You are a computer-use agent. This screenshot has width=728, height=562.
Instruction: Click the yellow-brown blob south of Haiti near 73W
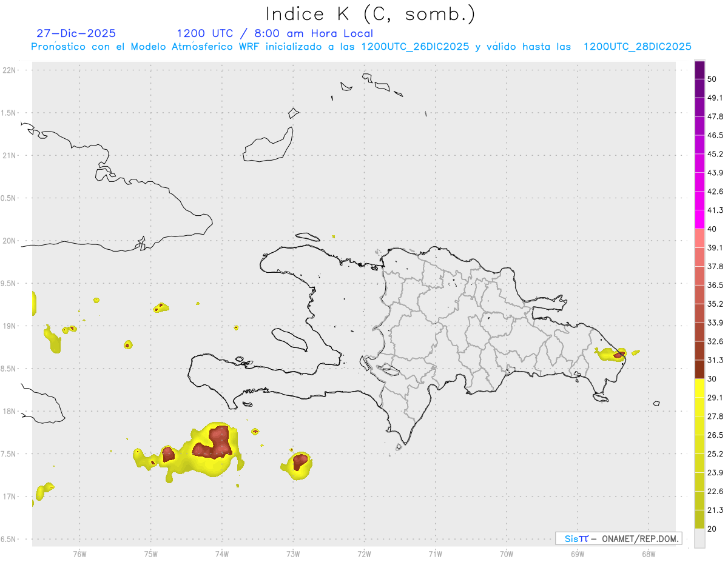pyautogui.click(x=297, y=466)
